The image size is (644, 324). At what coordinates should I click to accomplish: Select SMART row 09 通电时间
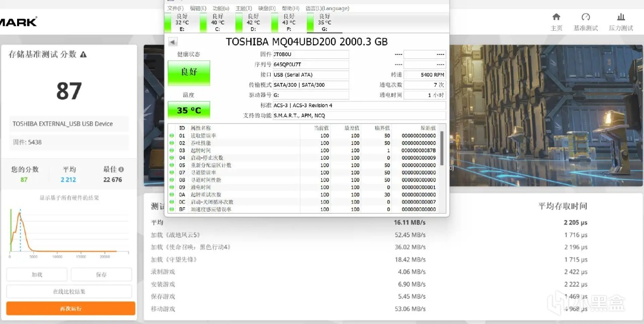coord(303,187)
